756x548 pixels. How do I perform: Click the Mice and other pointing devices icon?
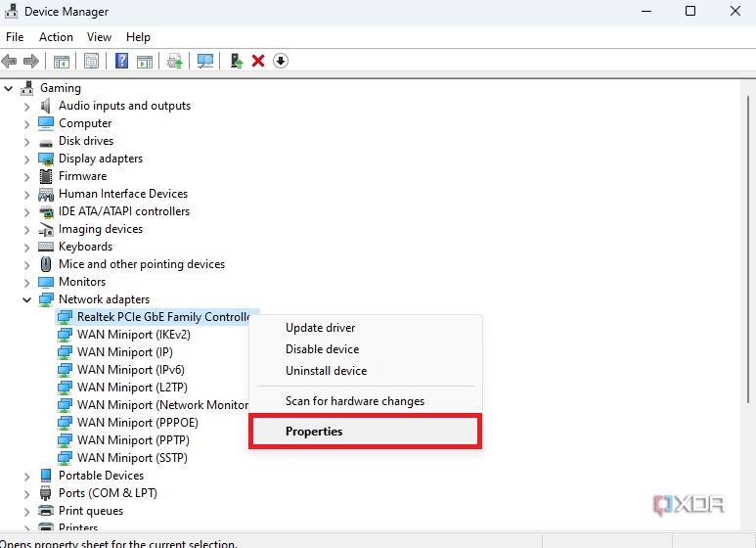(46, 264)
